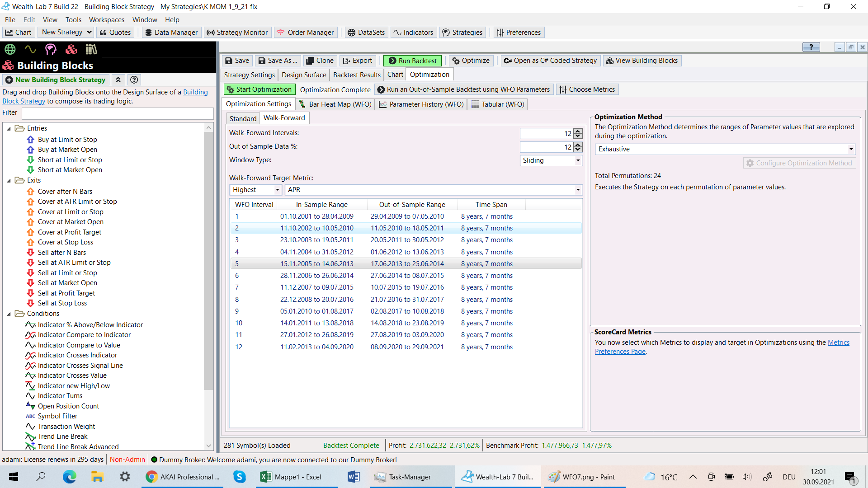This screenshot has width=868, height=488.
Task: Click the green sine-wave indicator icon
Action: 30,49
